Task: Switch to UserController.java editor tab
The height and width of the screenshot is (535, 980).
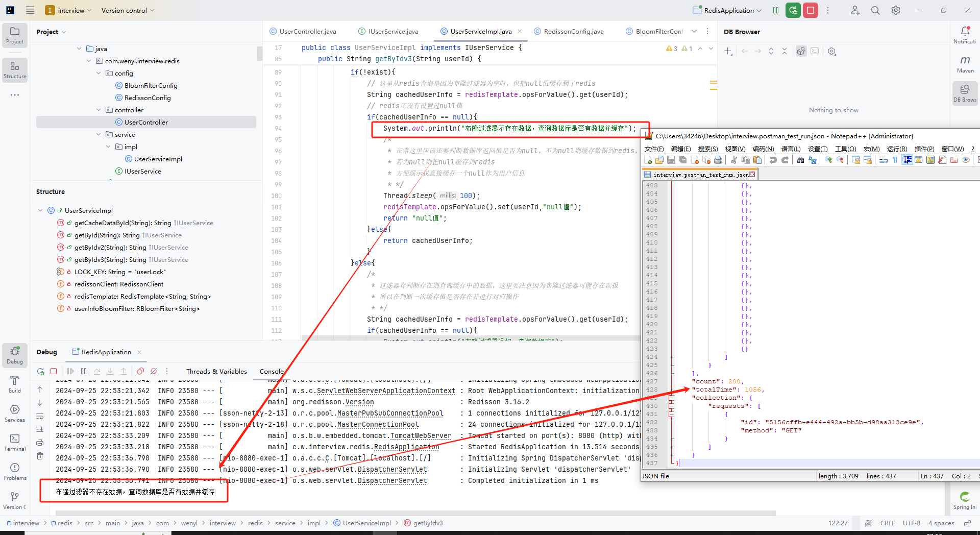Action: coord(303,31)
